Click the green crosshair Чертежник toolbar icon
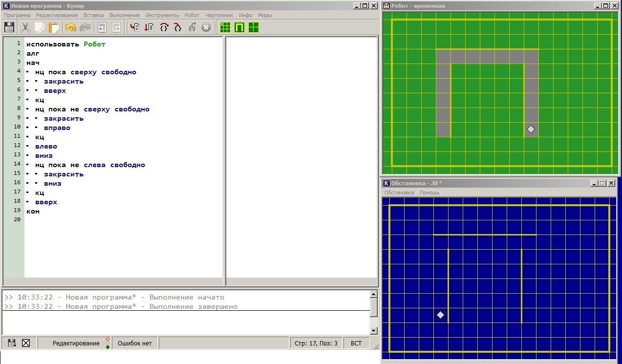Viewport: 622px width, 364px height. point(253,27)
